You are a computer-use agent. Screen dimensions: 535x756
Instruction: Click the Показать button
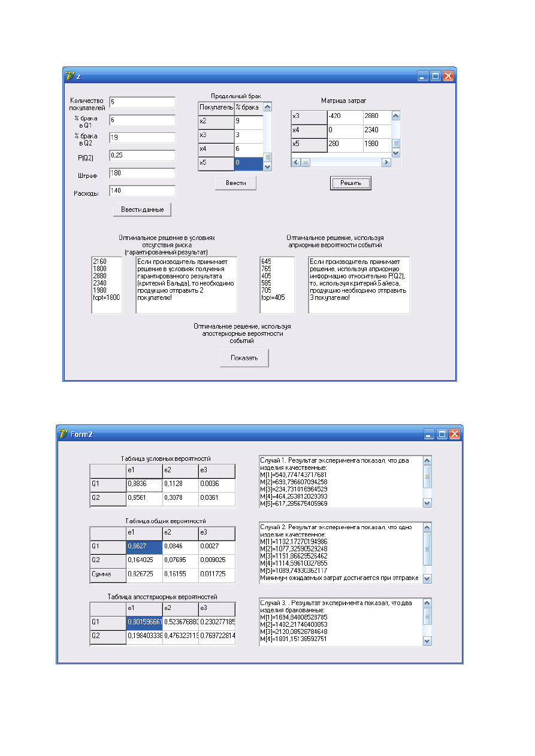244,358
